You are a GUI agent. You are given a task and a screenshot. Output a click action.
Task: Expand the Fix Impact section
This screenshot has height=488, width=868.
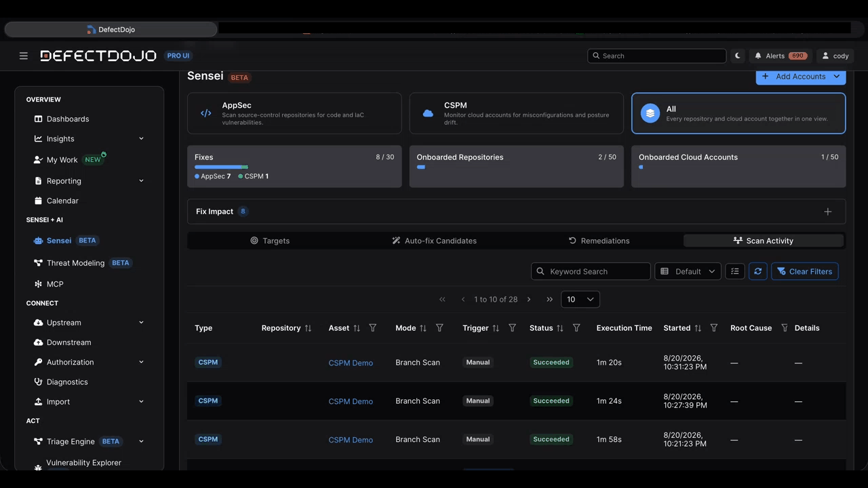coord(828,211)
